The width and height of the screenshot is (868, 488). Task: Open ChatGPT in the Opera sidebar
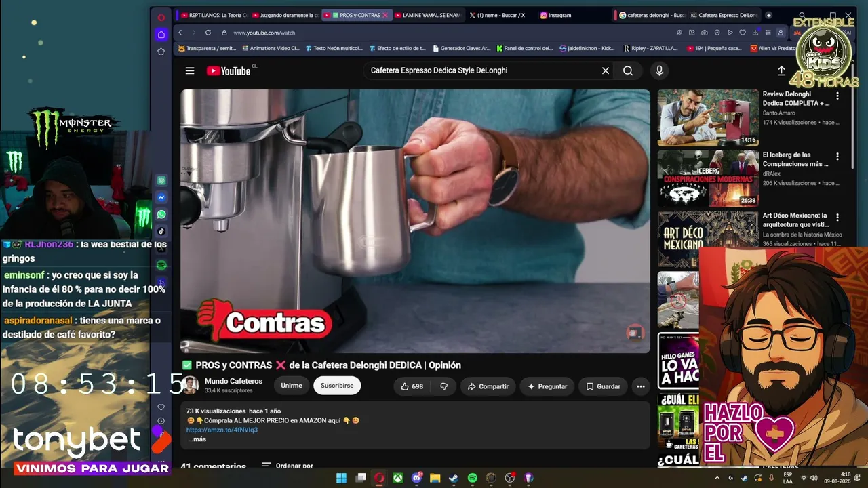point(161,180)
